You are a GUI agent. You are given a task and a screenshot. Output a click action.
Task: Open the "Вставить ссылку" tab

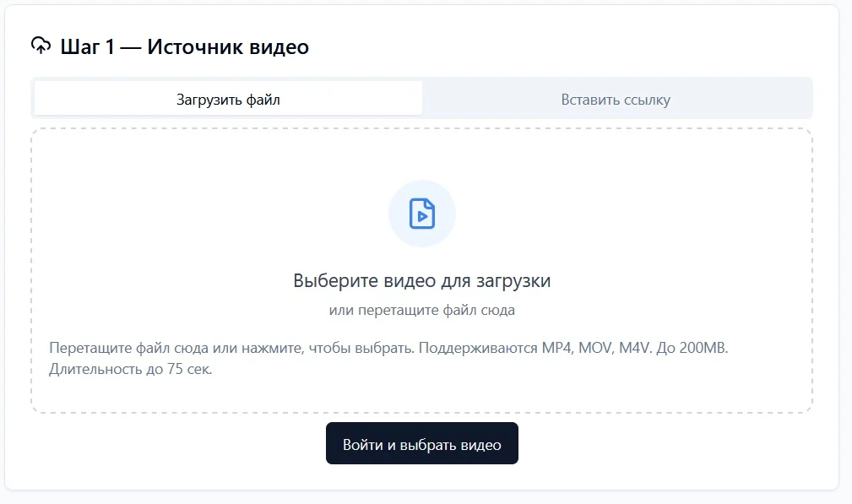click(x=616, y=100)
